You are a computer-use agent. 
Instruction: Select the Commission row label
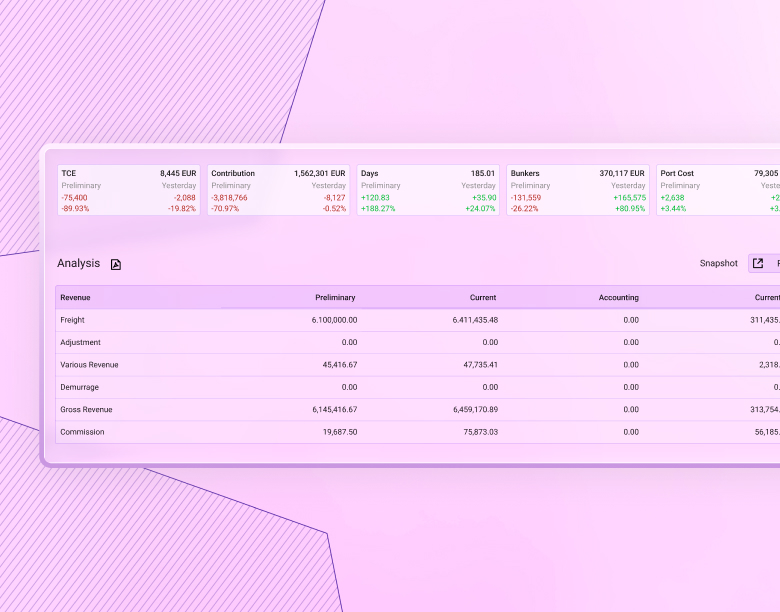pyautogui.click(x=82, y=432)
